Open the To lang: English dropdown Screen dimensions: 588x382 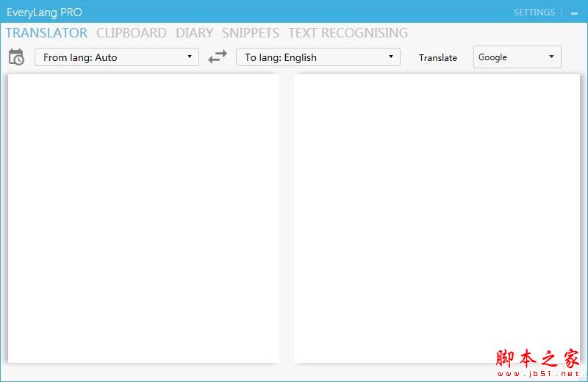point(318,57)
